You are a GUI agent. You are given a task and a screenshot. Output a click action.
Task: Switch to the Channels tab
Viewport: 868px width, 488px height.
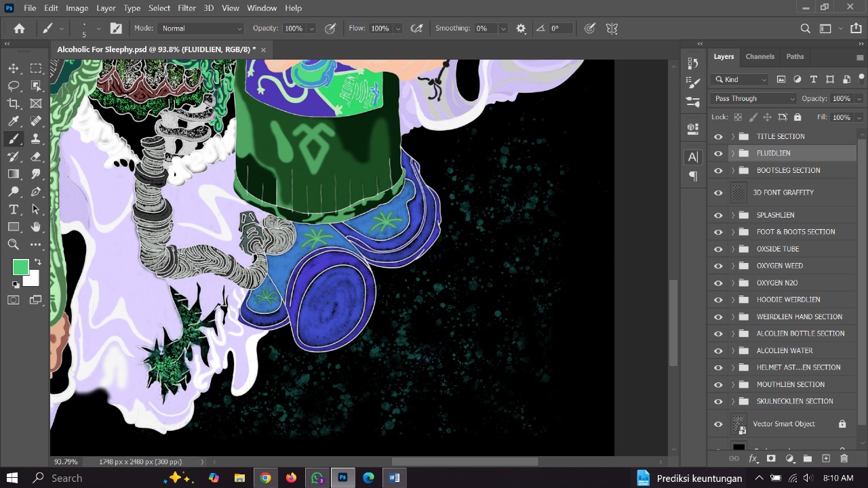tap(759, 56)
